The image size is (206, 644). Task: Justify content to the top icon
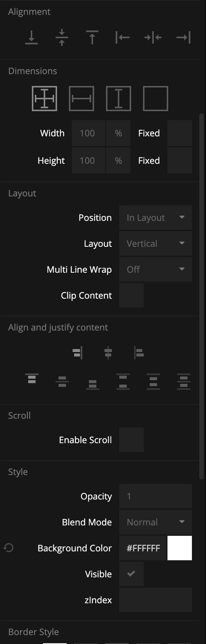pyautogui.click(x=32, y=379)
